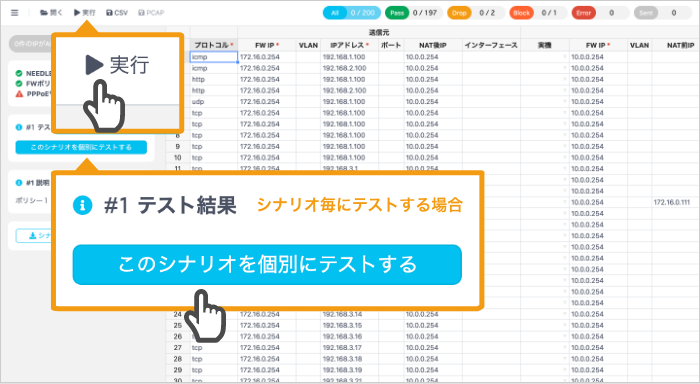Select the source FW IP column header
The width and height of the screenshot is (700, 384).
pyautogui.click(x=267, y=45)
